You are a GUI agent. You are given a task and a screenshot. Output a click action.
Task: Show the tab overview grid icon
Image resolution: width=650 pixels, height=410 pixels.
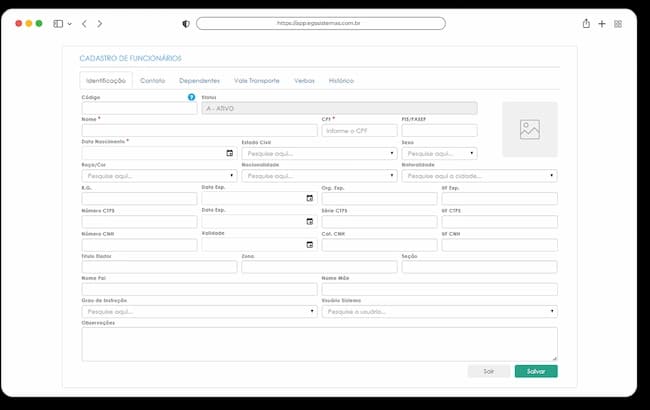(x=618, y=24)
